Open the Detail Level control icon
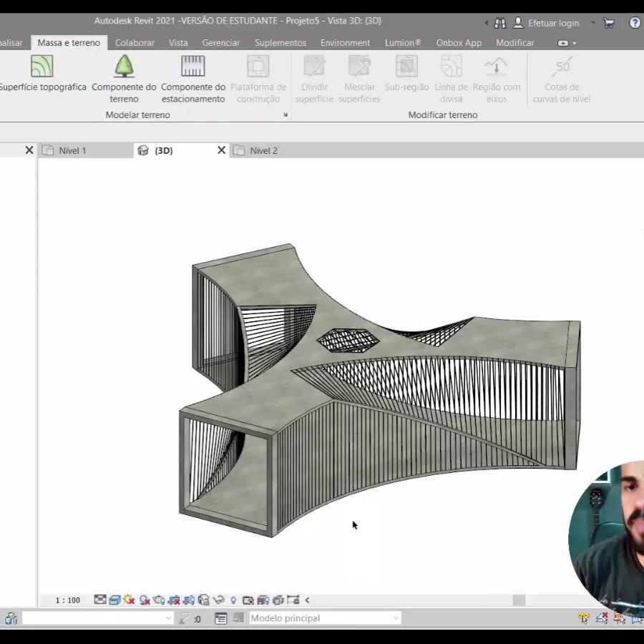The height and width of the screenshot is (644, 644). click(99, 600)
